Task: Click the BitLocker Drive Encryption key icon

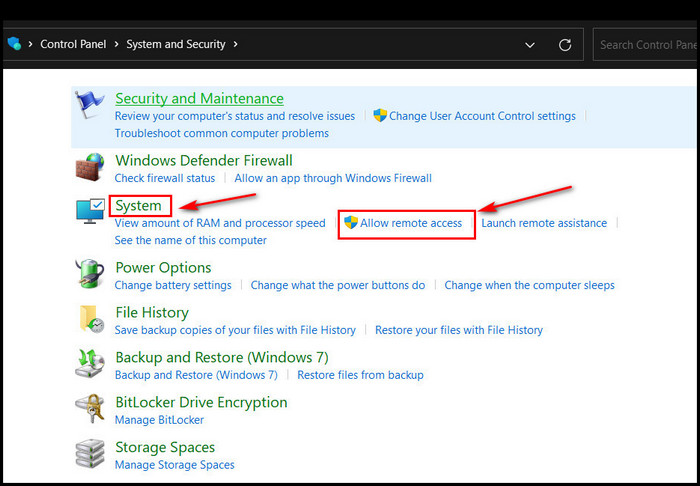Action: click(x=90, y=408)
